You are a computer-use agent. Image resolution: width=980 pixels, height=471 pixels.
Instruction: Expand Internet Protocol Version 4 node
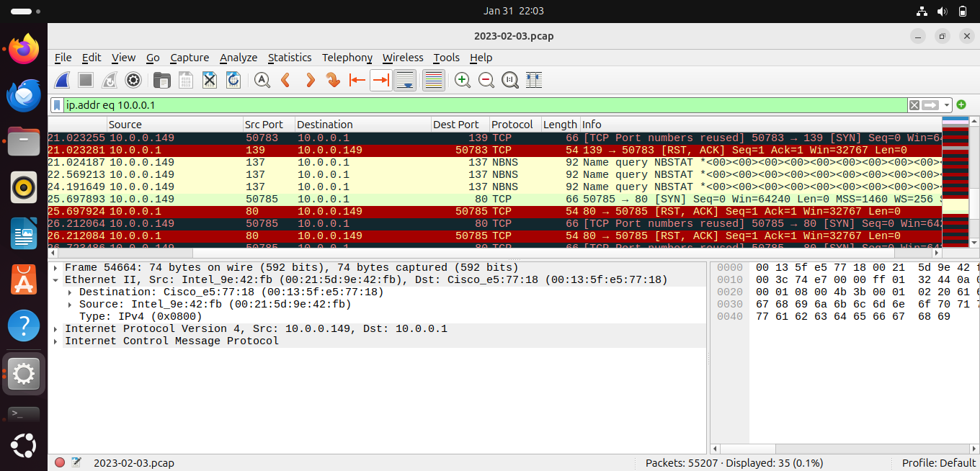click(x=56, y=329)
